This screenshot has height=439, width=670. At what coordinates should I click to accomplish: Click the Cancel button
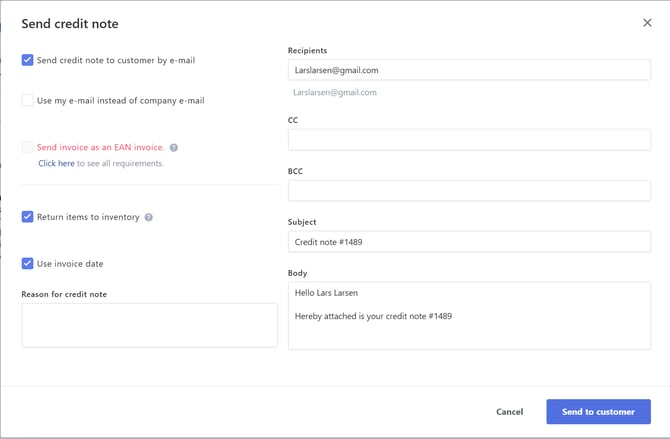pyautogui.click(x=509, y=412)
